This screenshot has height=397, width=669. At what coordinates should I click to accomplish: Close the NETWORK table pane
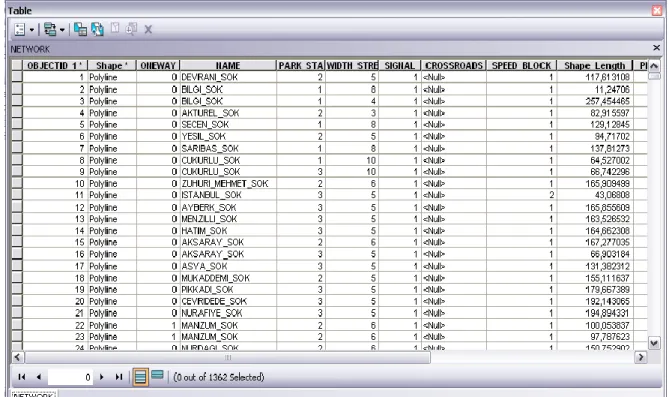coord(656,48)
